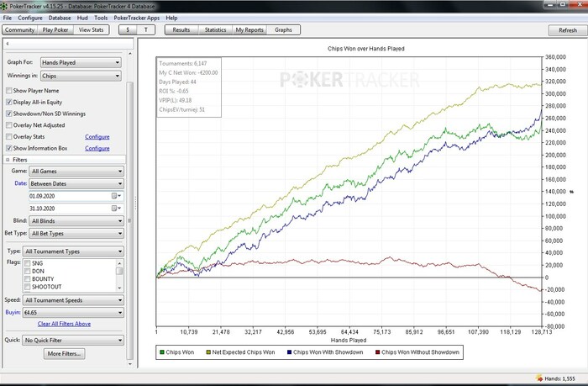
Task: Check the SNG flag checkbox
Action: click(x=28, y=263)
